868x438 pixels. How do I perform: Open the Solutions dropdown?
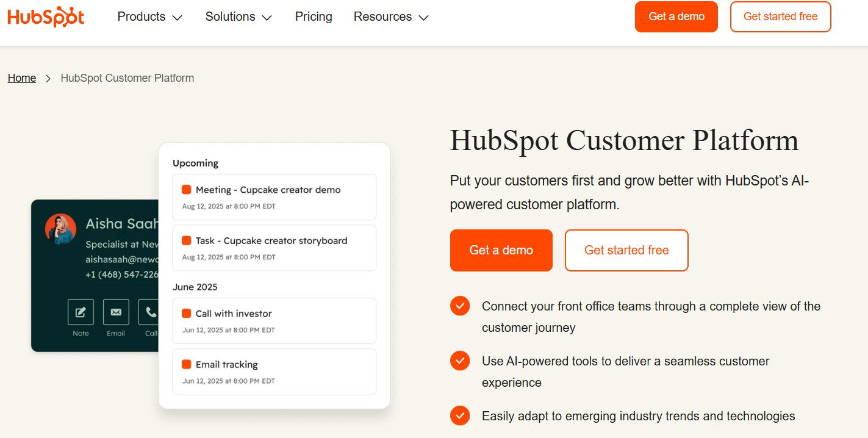pyautogui.click(x=238, y=16)
